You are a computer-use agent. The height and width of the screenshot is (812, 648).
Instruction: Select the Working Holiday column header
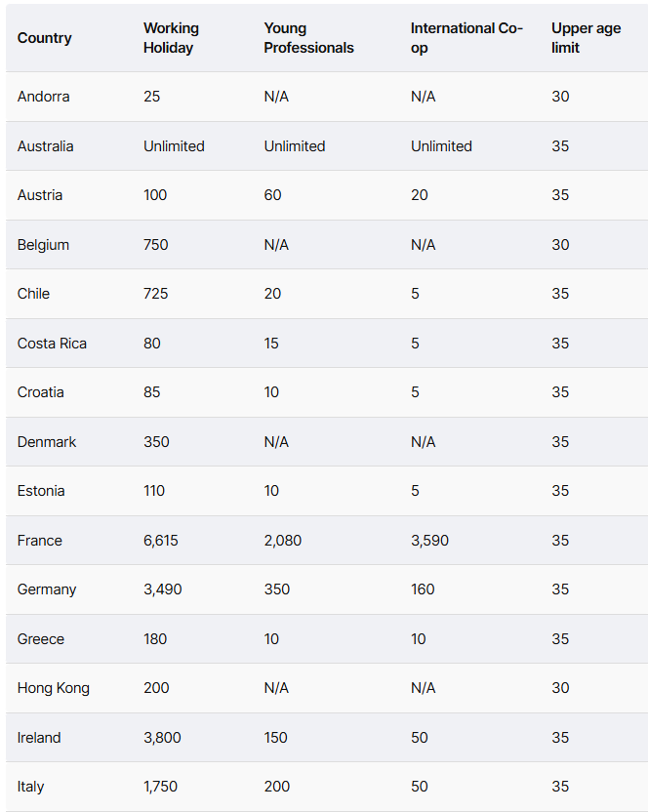click(x=171, y=38)
